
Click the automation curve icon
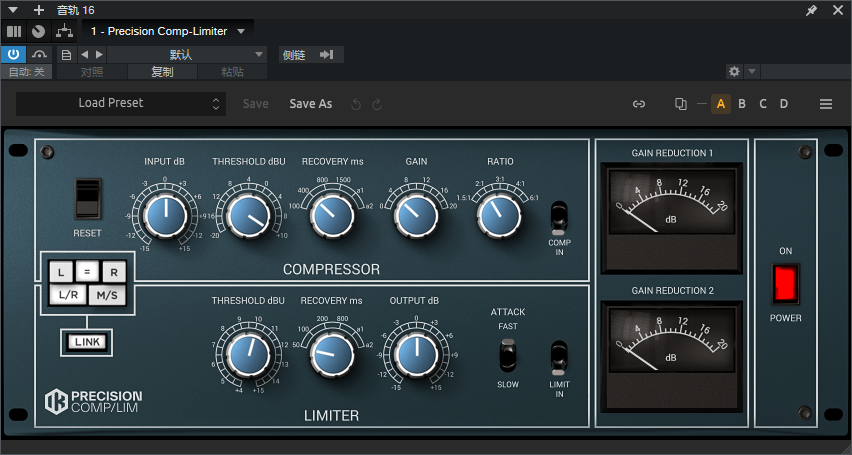(x=39, y=54)
